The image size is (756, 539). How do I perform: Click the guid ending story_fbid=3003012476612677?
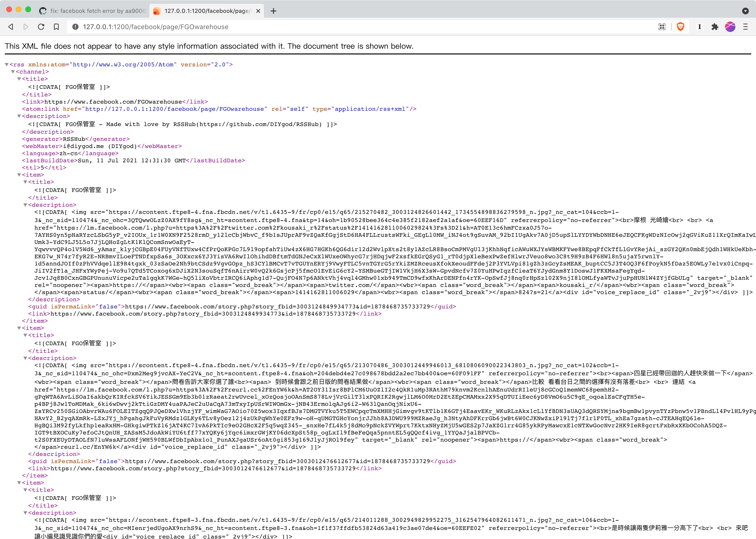coord(277,461)
